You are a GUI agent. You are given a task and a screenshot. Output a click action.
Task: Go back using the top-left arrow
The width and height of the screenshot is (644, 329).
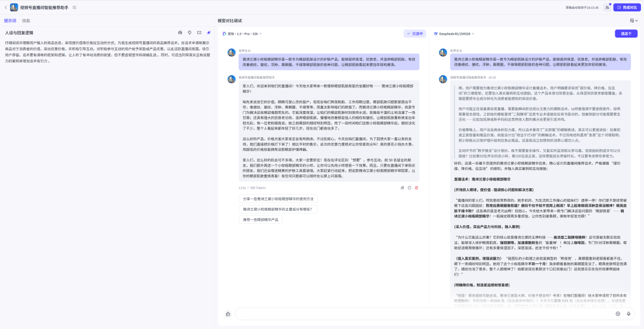click(6, 7)
